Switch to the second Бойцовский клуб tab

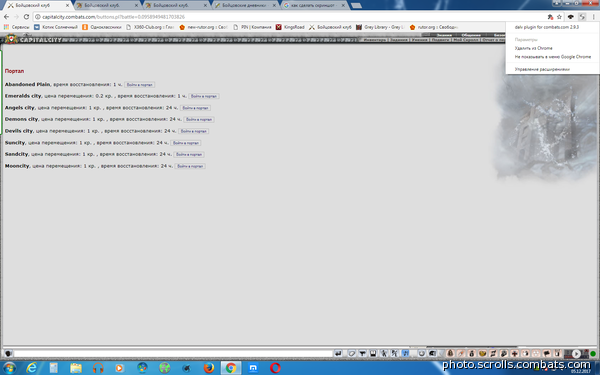coord(107,5)
